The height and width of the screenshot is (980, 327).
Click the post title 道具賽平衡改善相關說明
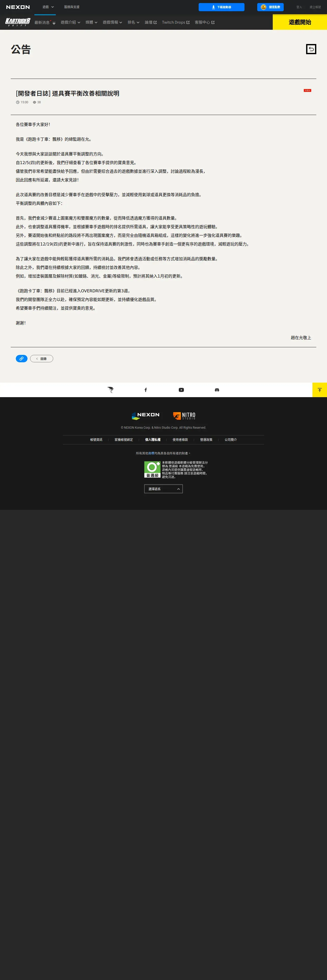pyautogui.click(x=67, y=93)
